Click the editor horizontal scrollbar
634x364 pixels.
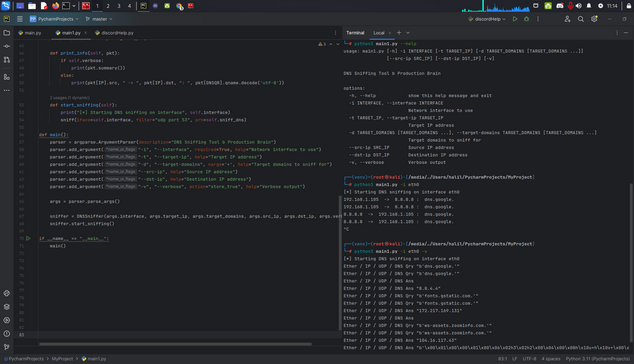(175, 344)
